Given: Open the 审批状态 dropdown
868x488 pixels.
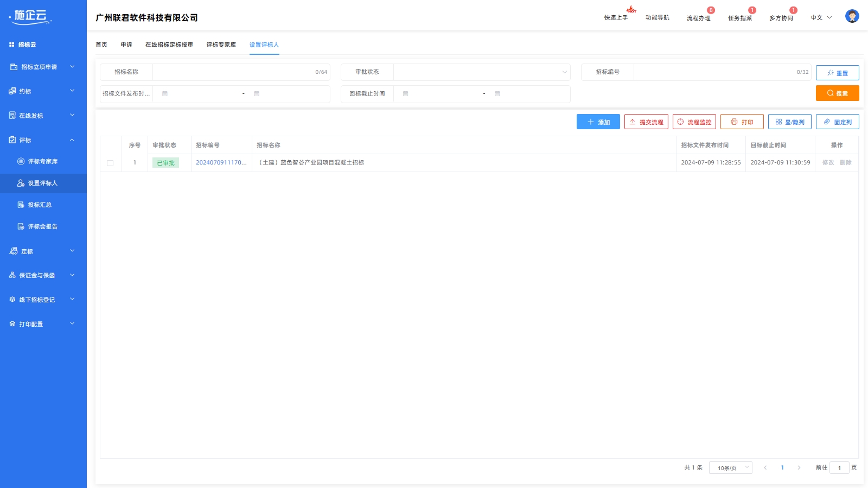Looking at the screenshot, I should 482,72.
